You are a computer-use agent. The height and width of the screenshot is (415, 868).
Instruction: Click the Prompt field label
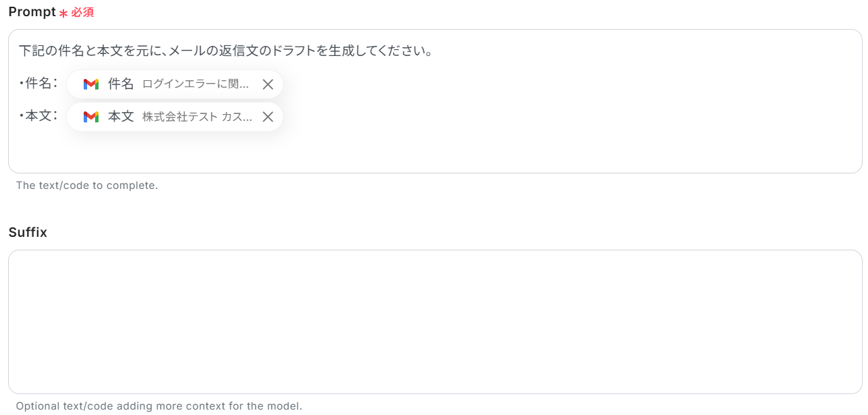pos(32,12)
